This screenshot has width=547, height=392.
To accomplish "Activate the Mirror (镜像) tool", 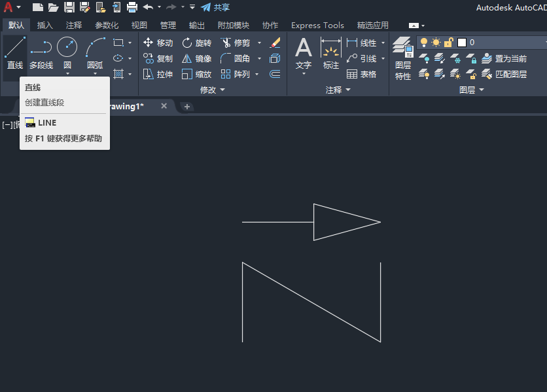I will pyautogui.click(x=196, y=59).
